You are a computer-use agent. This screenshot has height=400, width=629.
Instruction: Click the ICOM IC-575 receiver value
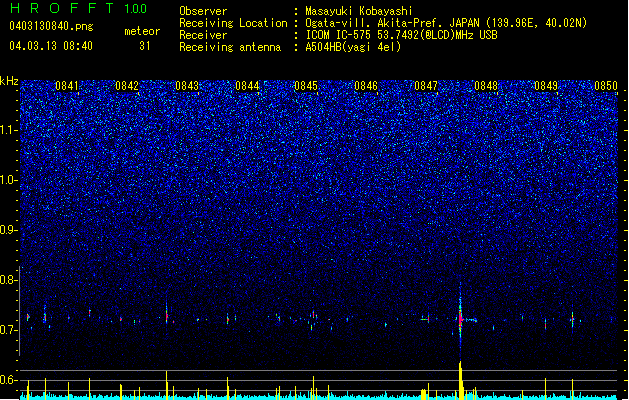tap(401, 35)
